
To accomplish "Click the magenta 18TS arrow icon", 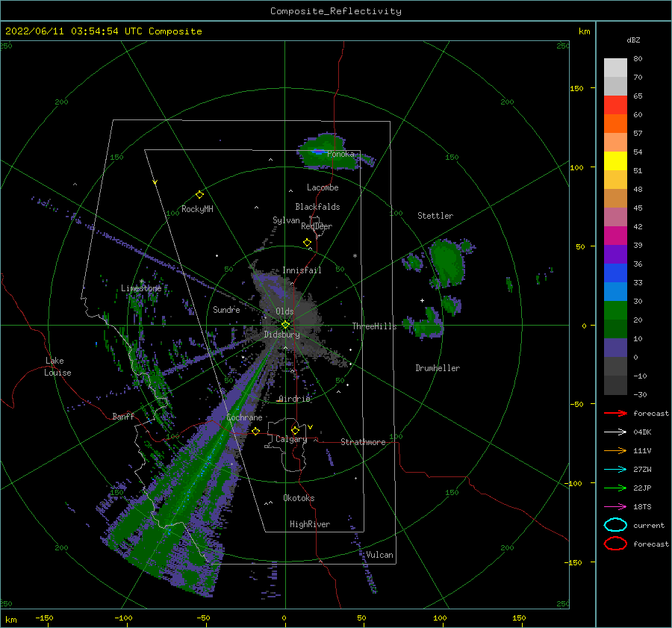I will click(x=615, y=507).
